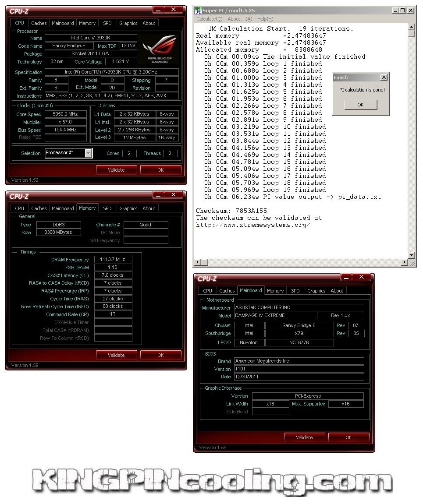Click OK in Memory tab window

click(160, 355)
